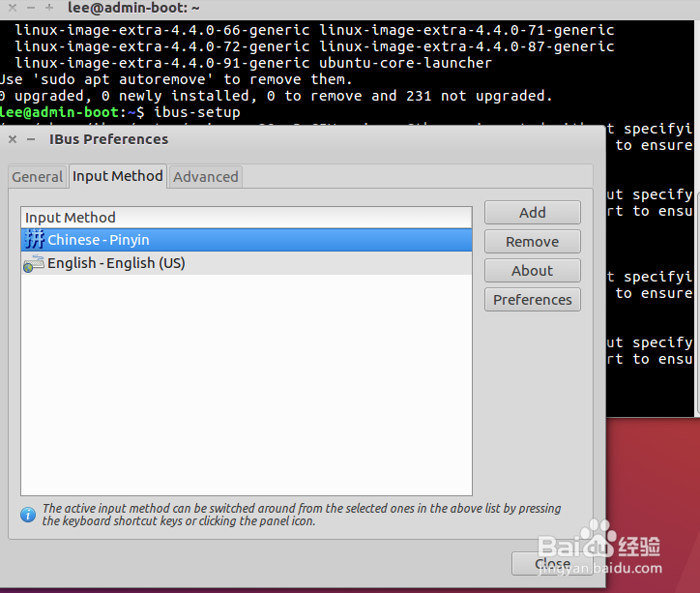
Task: Minimize the terminal window
Action: [31, 8]
